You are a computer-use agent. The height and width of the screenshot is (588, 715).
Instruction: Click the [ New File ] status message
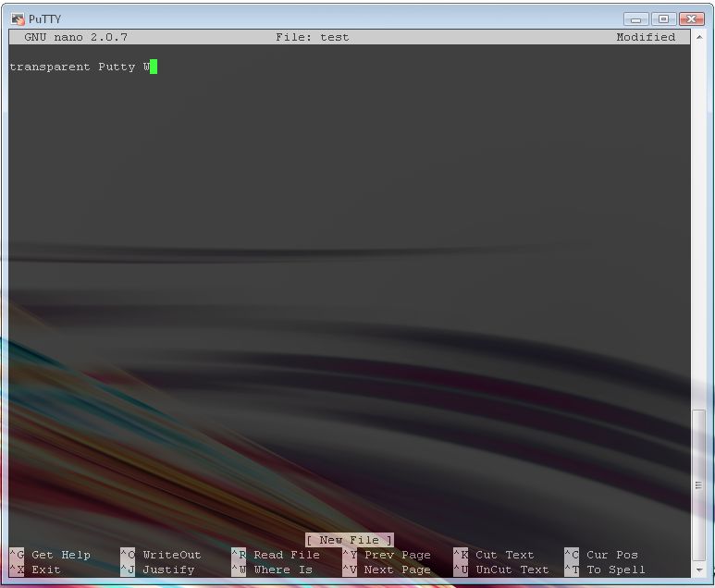coord(350,540)
